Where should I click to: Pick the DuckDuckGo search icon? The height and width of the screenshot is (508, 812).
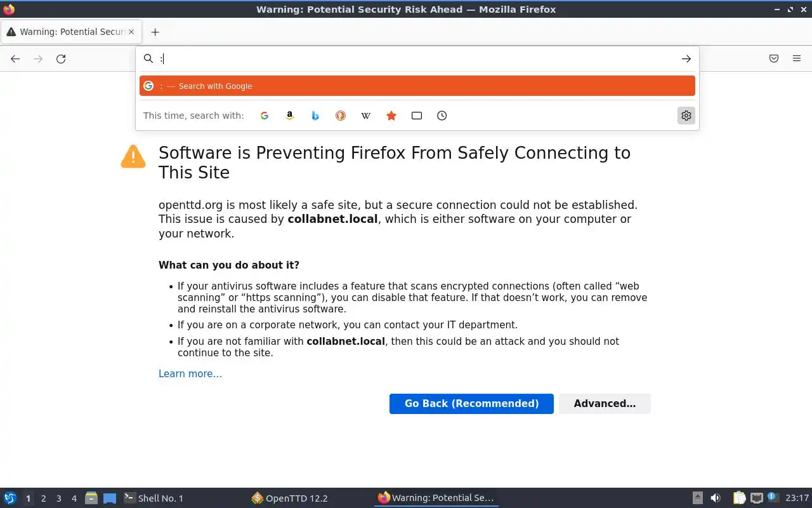coord(341,116)
